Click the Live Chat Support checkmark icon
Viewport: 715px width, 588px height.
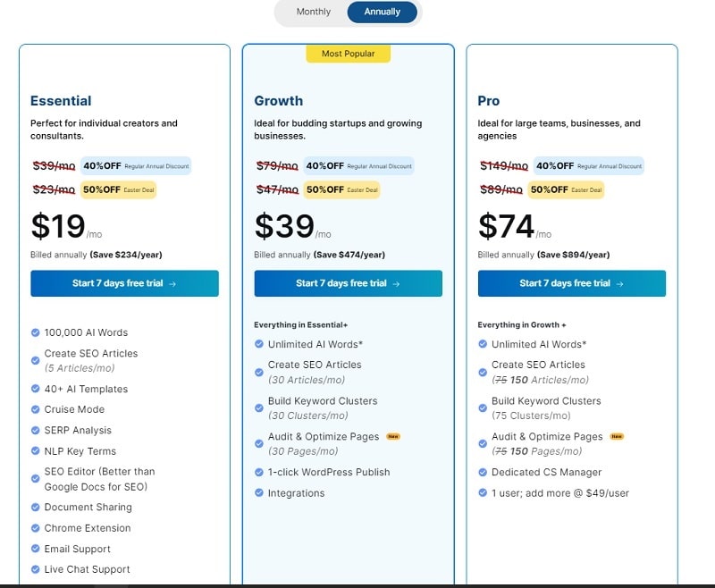pyautogui.click(x=35, y=569)
